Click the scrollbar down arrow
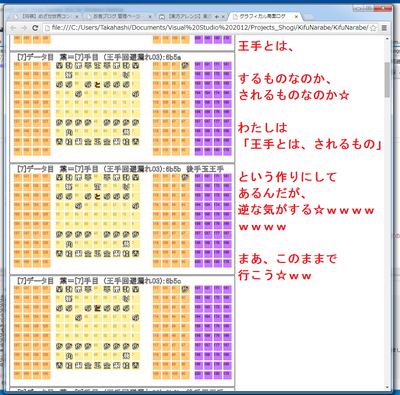 point(387,387)
